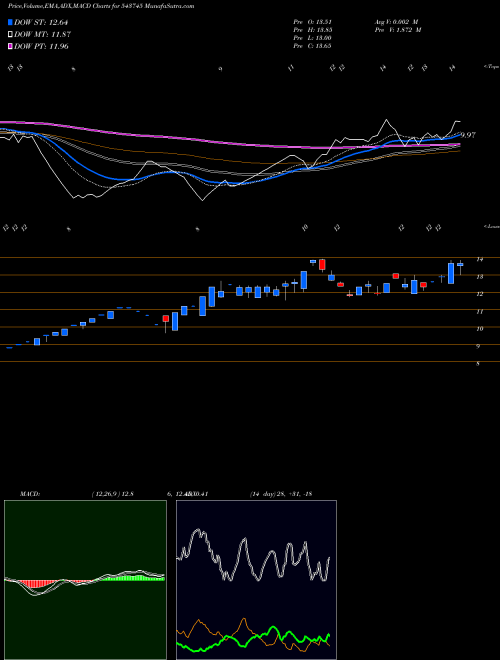Click the white DOW MT legend swatch

pyautogui.click(x=11, y=35)
